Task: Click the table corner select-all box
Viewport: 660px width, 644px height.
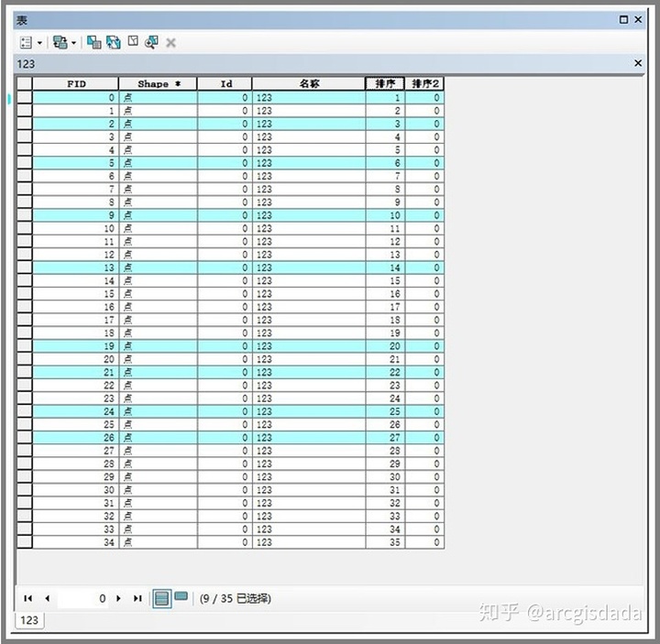Action: [x=25, y=83]
